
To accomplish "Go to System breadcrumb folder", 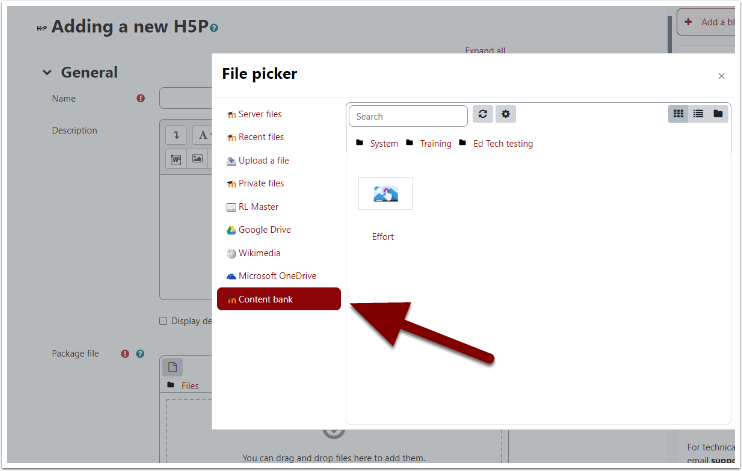I will click(383, 144).
